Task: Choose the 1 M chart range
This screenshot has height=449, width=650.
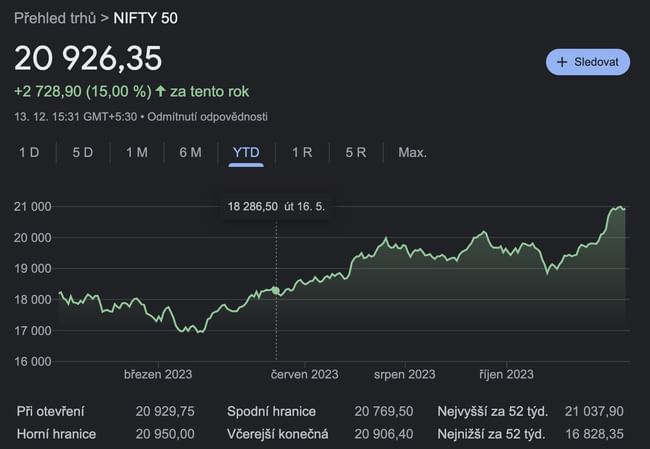Action: click(x=136, y=152)
